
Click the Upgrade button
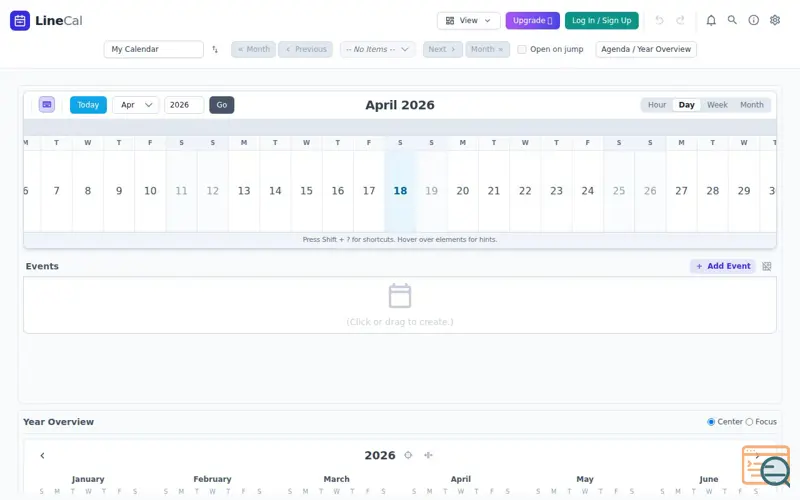click(x=532, y=20)
